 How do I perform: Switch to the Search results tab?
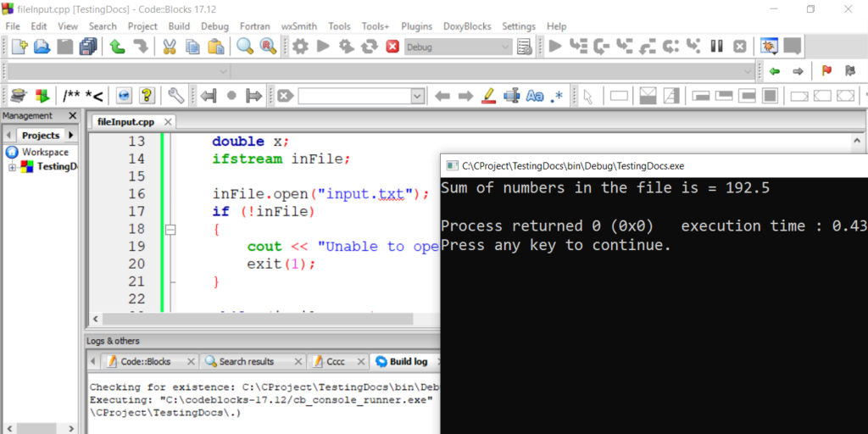tap(239, 361)
